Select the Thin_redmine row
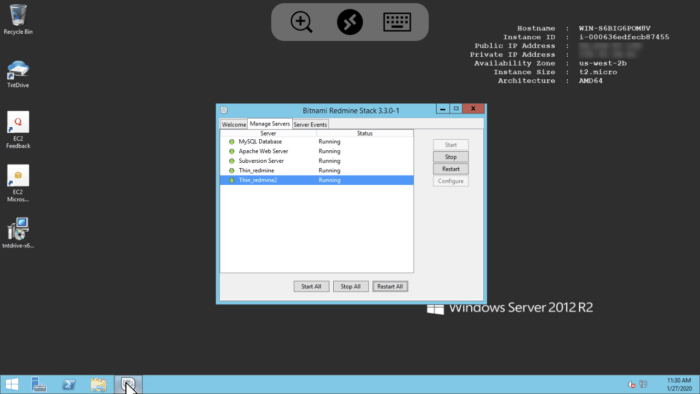 [x=317, y=170]
